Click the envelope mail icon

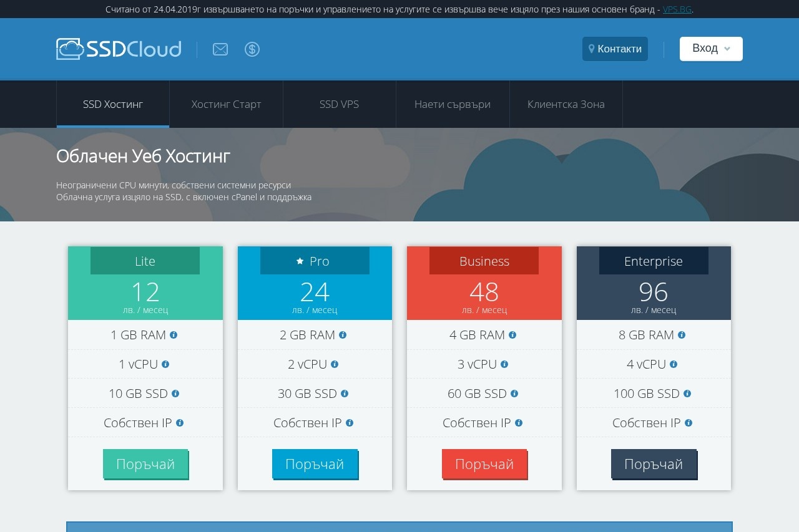pyautogui.click(x=220, y=49)
